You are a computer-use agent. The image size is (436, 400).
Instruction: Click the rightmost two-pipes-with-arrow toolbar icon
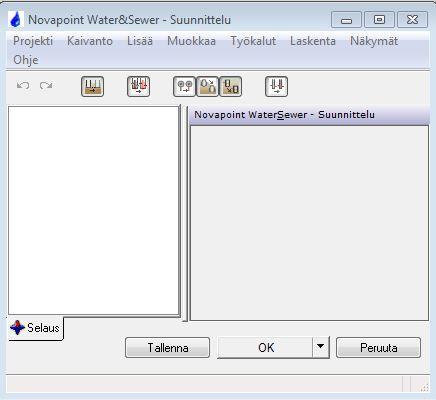click(276, 87)
